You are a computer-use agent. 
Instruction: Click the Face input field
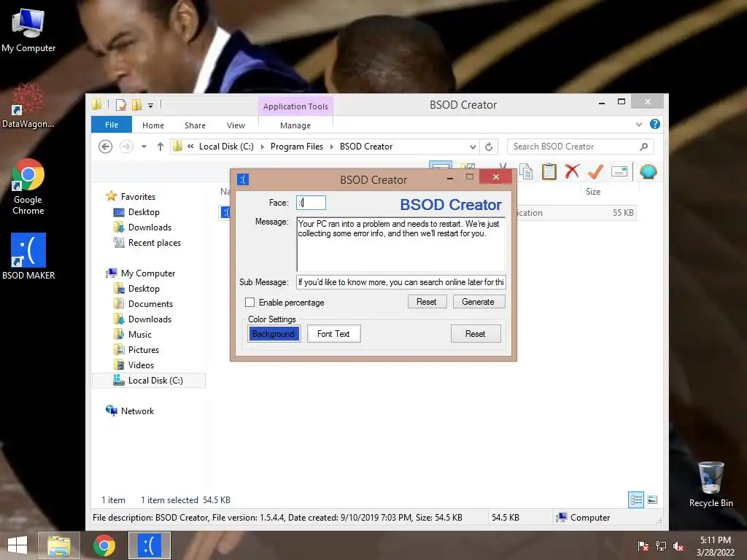coord(311,203)
